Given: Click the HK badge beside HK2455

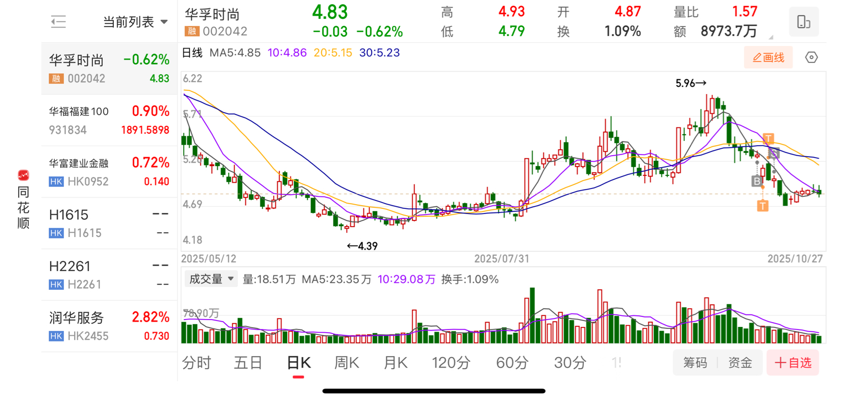Looking at the screenshot, I should pyautogui.click(x=56, y=336).
